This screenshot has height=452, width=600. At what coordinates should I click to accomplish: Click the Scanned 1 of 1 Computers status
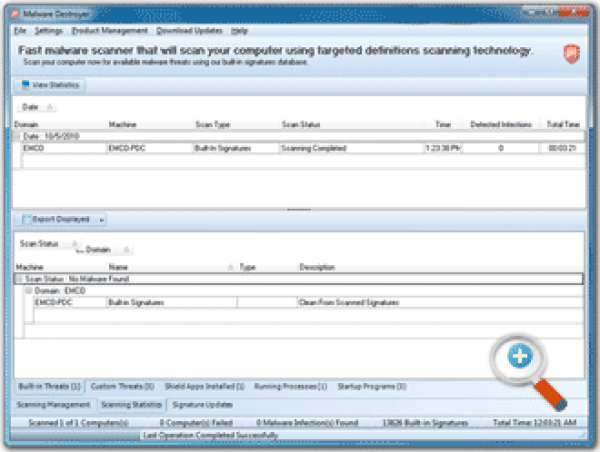coord(78,423)
